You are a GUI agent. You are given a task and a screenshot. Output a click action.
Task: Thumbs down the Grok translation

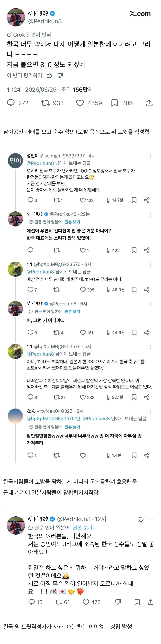60,75
